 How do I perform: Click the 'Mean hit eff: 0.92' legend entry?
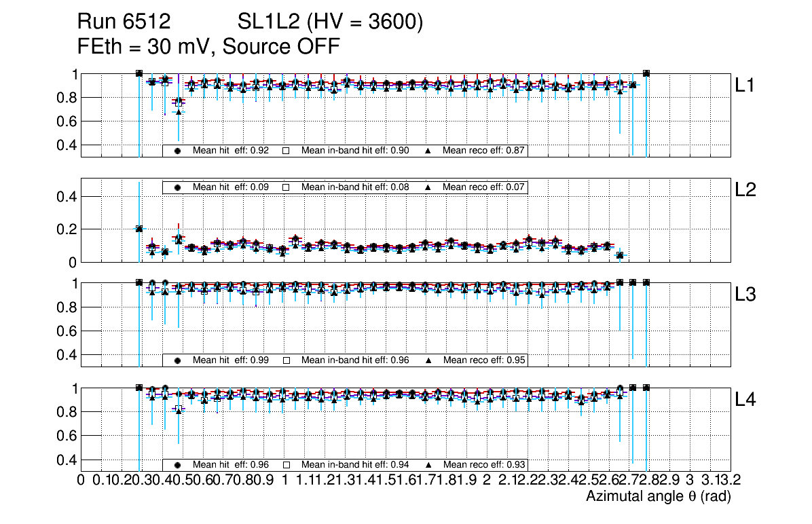click(231, 151)
